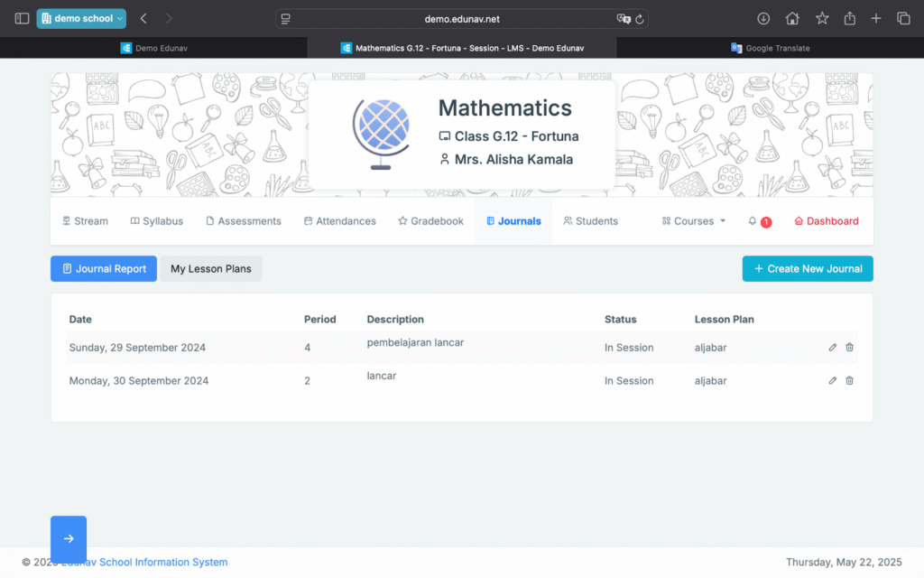Delete the 29 September 2024 journal entry
The width and height of the screenshot is (924, 578).
[x=849, y=348]
